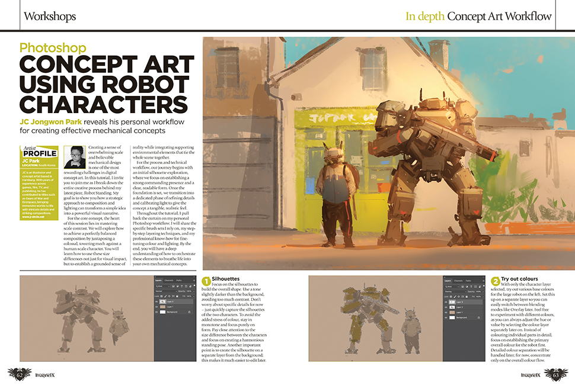575x392 pixels.
Task: Open Kind filter dropdown in Silhouettes panel
Action: point(162,286)
